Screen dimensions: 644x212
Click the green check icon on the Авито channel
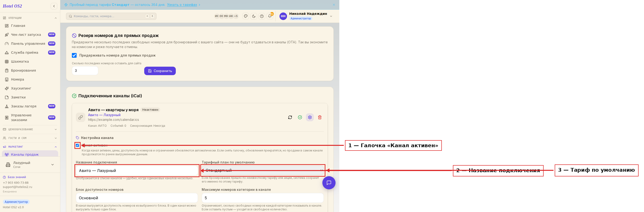pyautogui.click(x=300, y=117)
